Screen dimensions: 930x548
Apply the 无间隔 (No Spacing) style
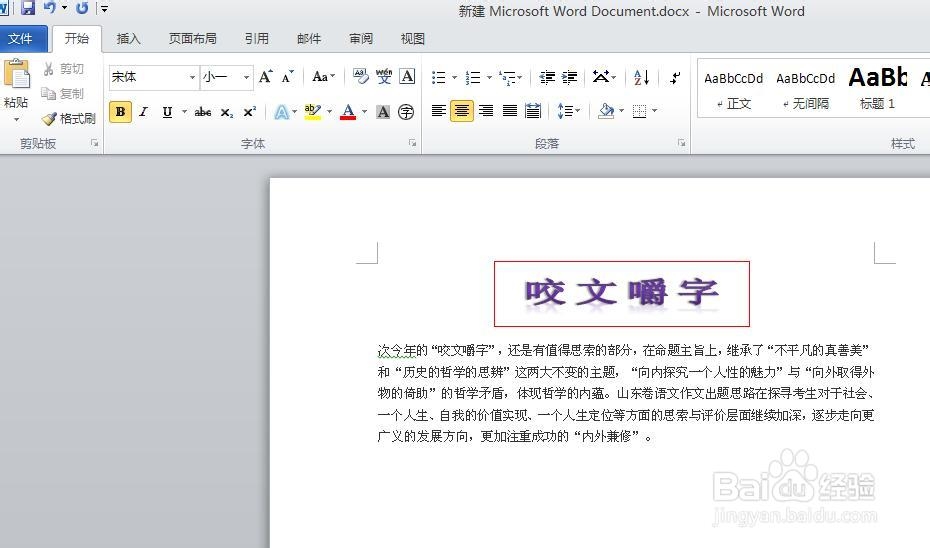pos(805,90)
